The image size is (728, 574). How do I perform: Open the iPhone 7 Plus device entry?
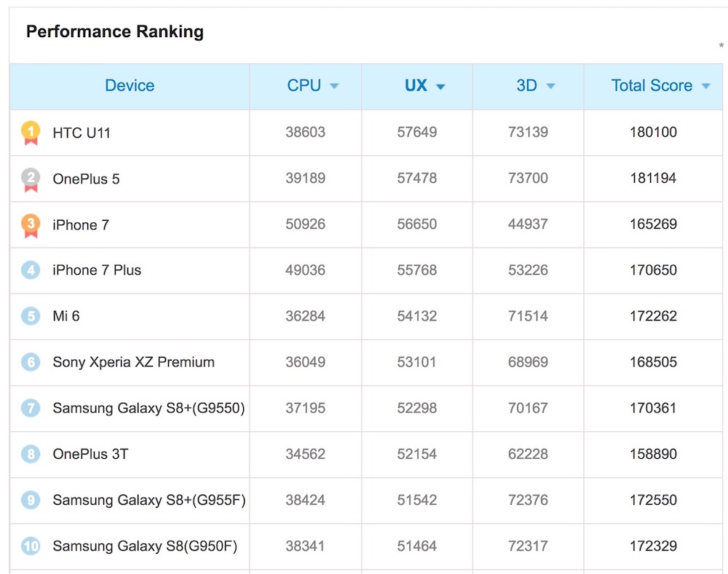tap(97, 270)
